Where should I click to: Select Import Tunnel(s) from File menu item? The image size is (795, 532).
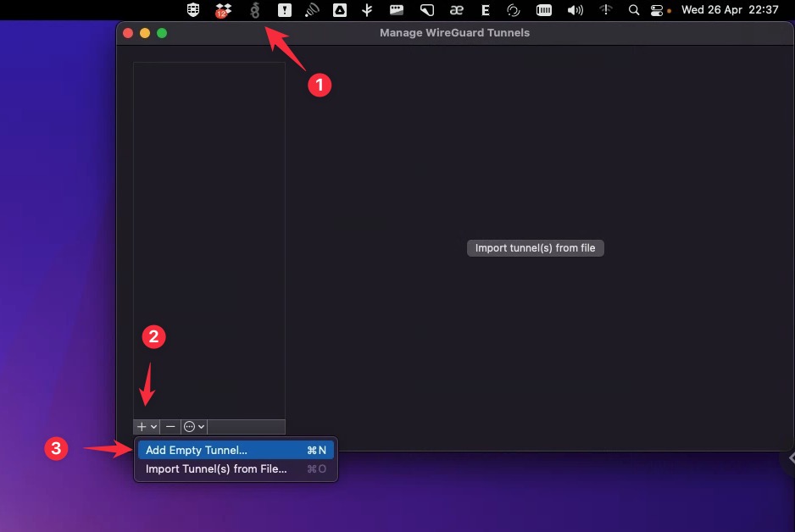click(236, 469)
